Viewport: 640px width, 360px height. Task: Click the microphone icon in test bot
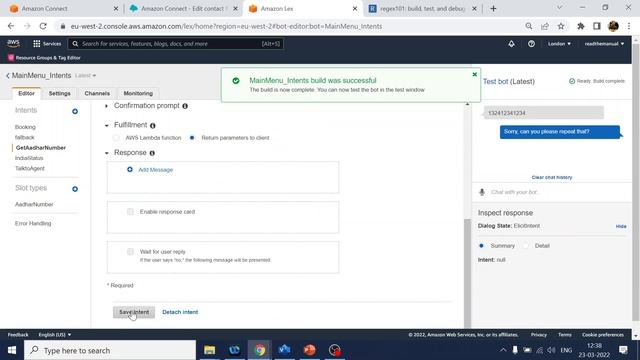482,192
